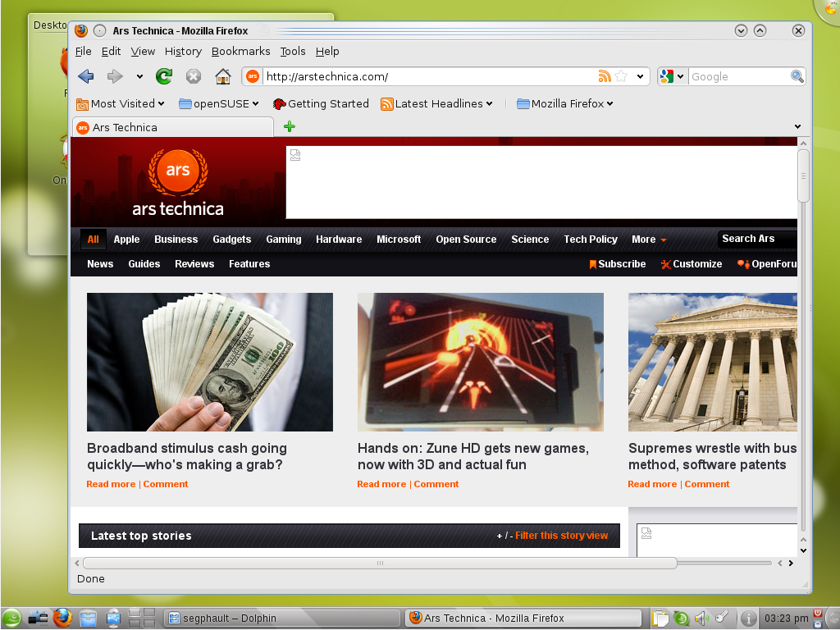Open a new tab with the green plus
The height and width of the screenshot is (630, 840).
(x=290, y=126)
